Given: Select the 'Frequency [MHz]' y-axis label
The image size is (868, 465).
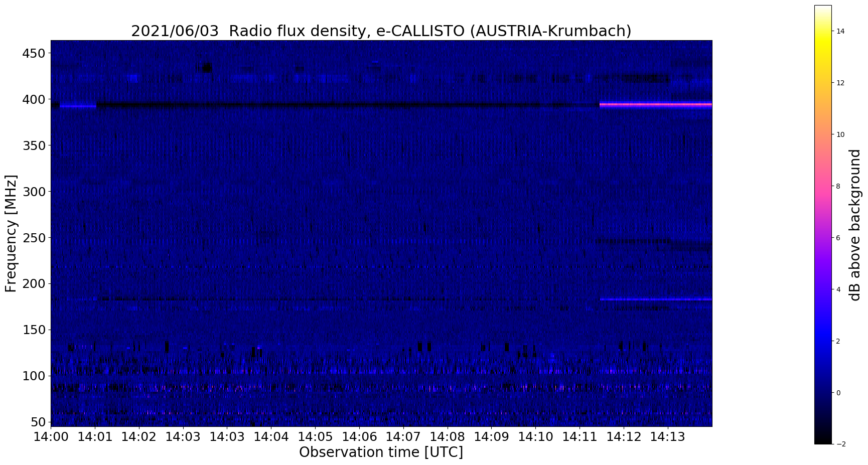Looking at the screenshot, I should click(x=11, y=233).
